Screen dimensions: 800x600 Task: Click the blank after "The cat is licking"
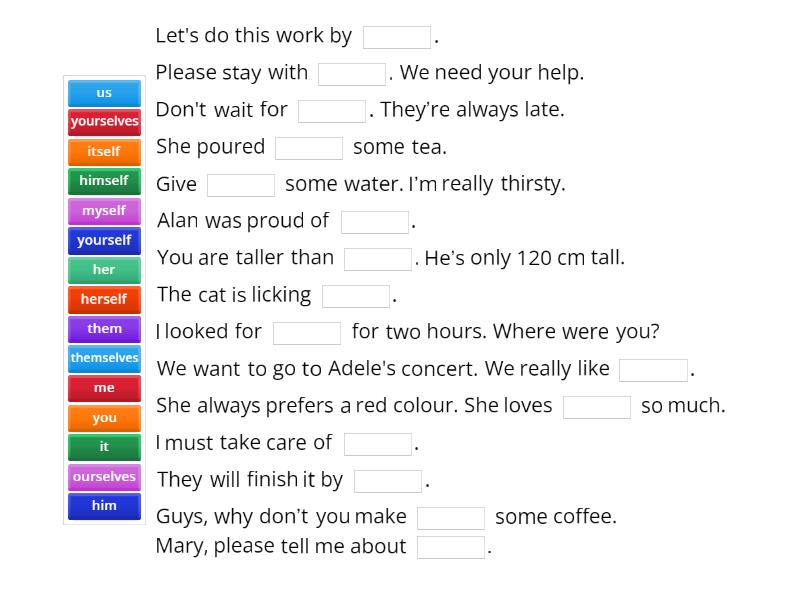[x=355, y=295]
